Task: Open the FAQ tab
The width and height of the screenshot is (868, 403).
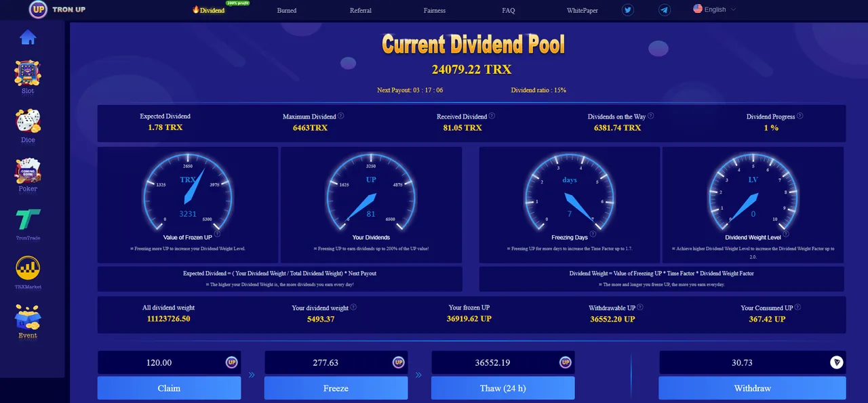Action: pyautogui.click(x=509, y=10)
